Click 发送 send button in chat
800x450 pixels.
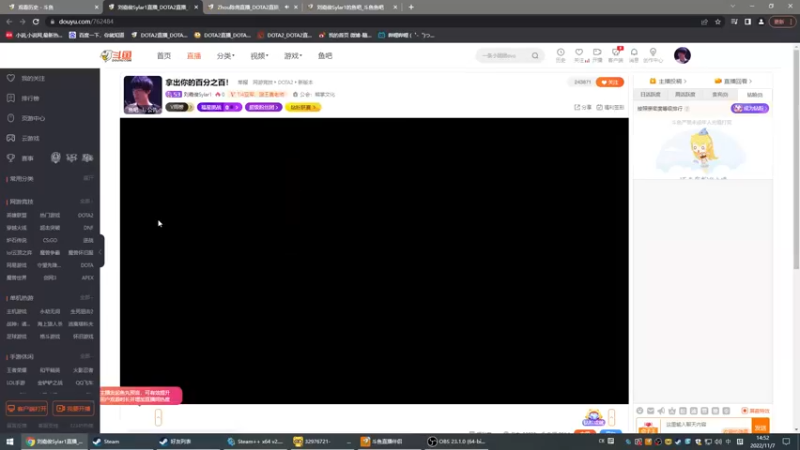click(x=761, y=428)
